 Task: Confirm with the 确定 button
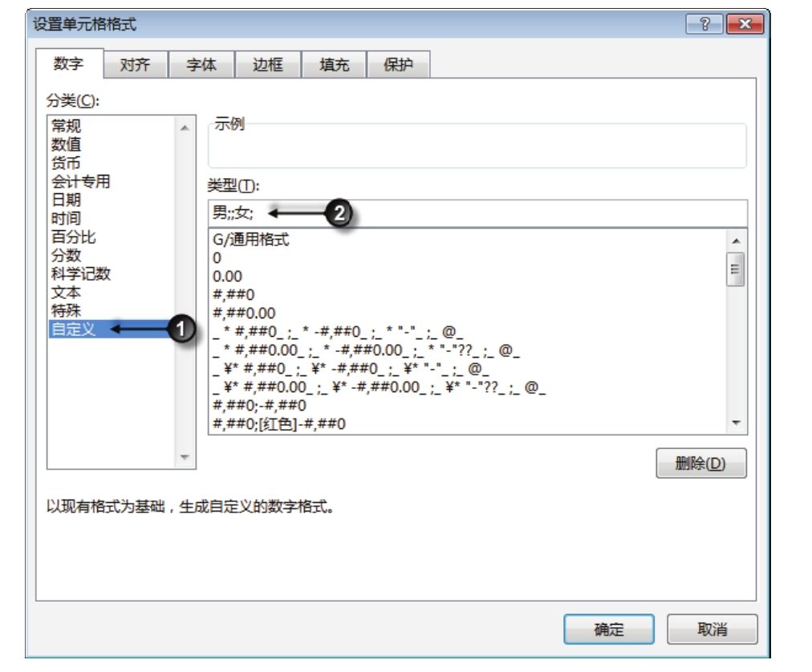coord(608,629)
